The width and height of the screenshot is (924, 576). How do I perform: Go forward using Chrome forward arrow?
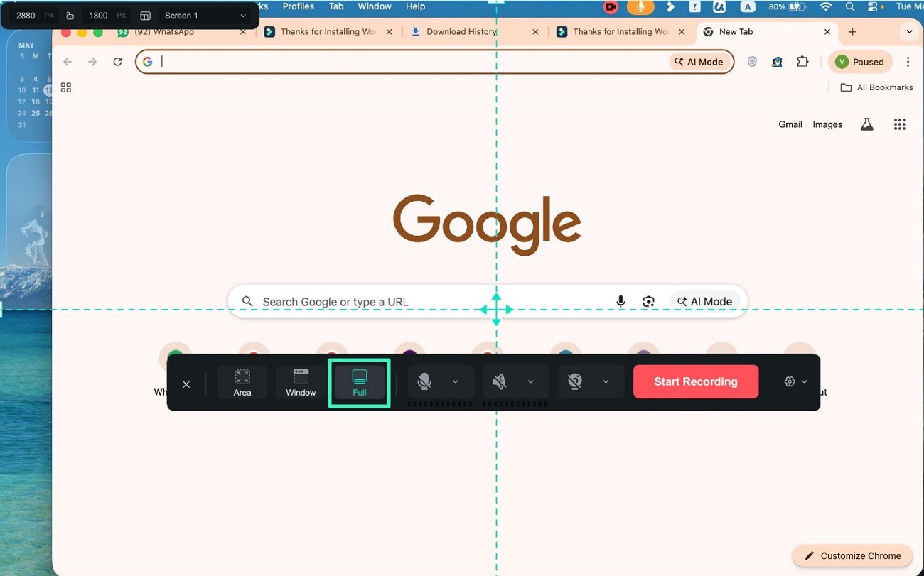pos(92,62)
